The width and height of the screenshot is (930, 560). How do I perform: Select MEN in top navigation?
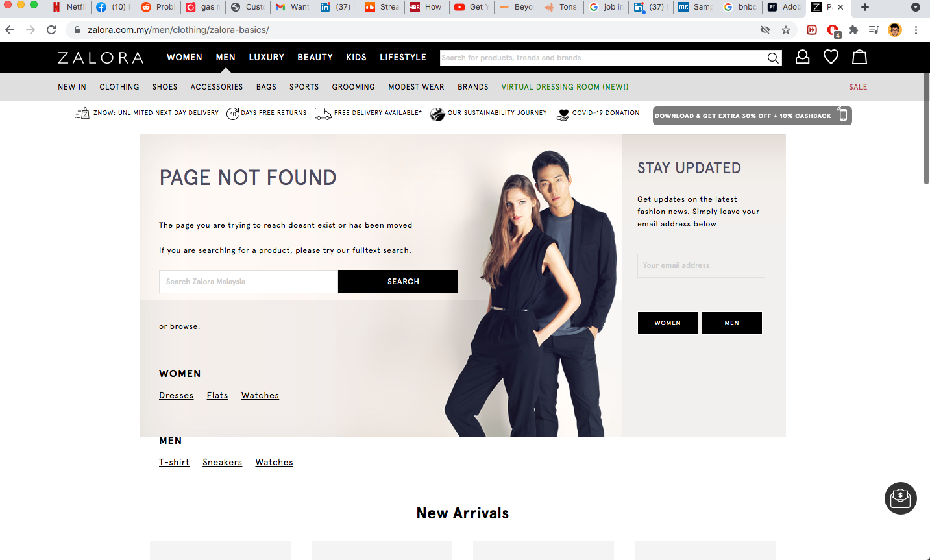[x=226, y=57]
